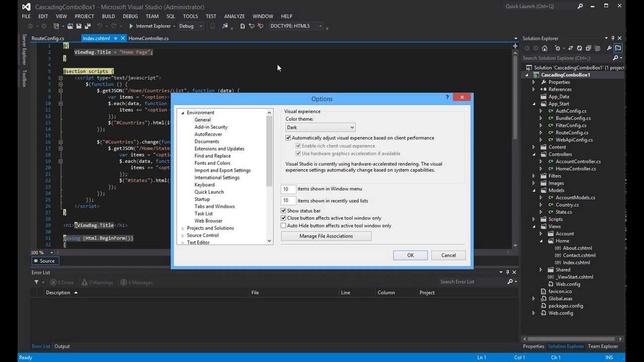Image resolution: width=644 pixels, height=362 pixels.
Task: Open Properties wrench icon in Solution Explorer
Action: (609, 48)
